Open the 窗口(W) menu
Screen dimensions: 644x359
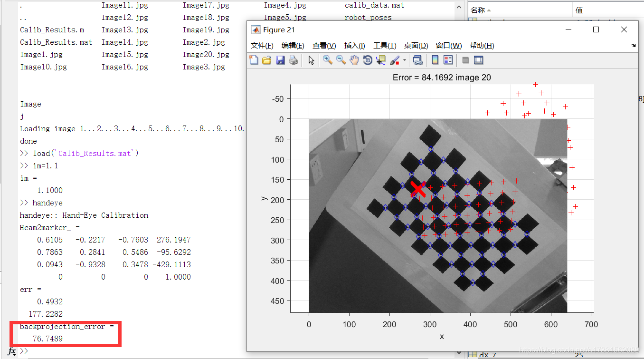[449, 46]
